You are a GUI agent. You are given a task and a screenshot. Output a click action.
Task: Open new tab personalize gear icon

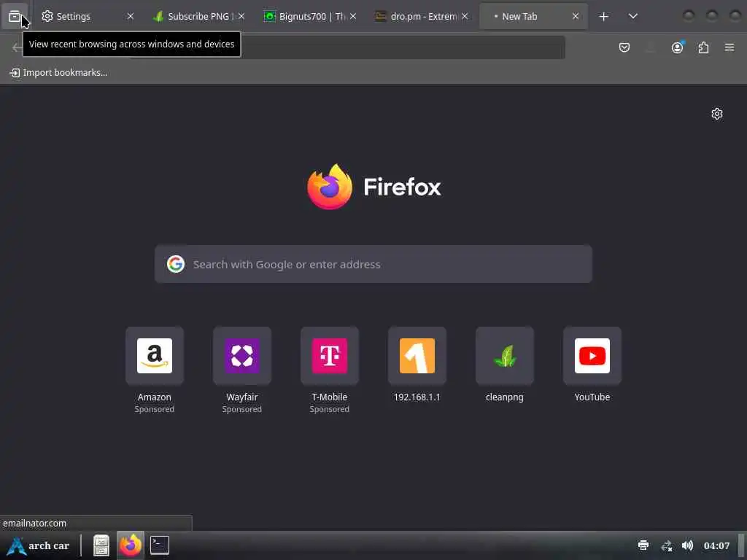717,114
